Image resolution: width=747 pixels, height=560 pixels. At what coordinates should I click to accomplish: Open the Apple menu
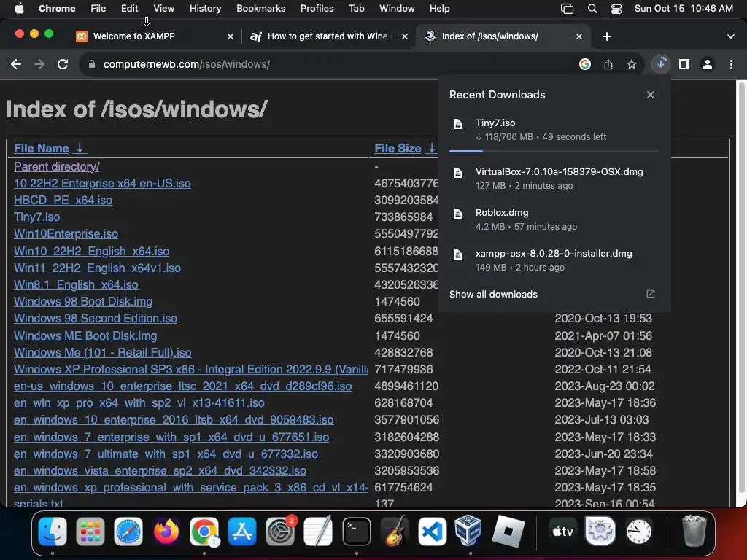(x=19, y=9)
